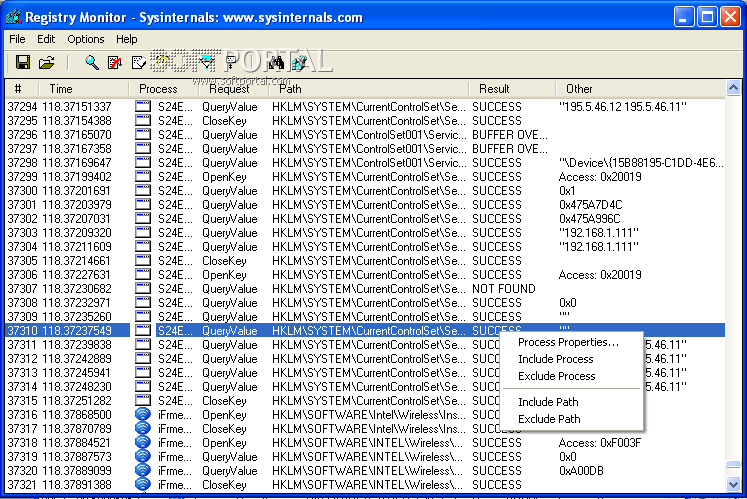Click the Process column header
The height and width of the screenshot is (499, 747).
(x=163, y=89)
